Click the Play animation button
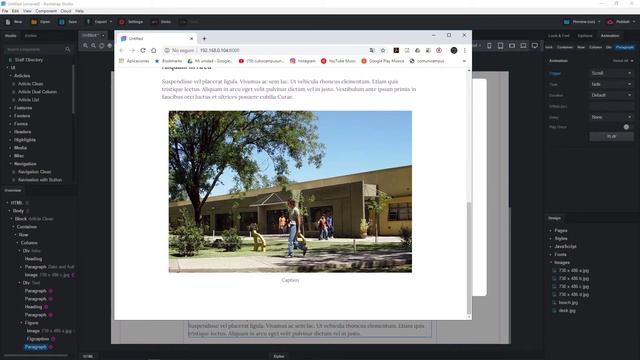This screenshot has width=640, height=360. [x=611, y=136]
